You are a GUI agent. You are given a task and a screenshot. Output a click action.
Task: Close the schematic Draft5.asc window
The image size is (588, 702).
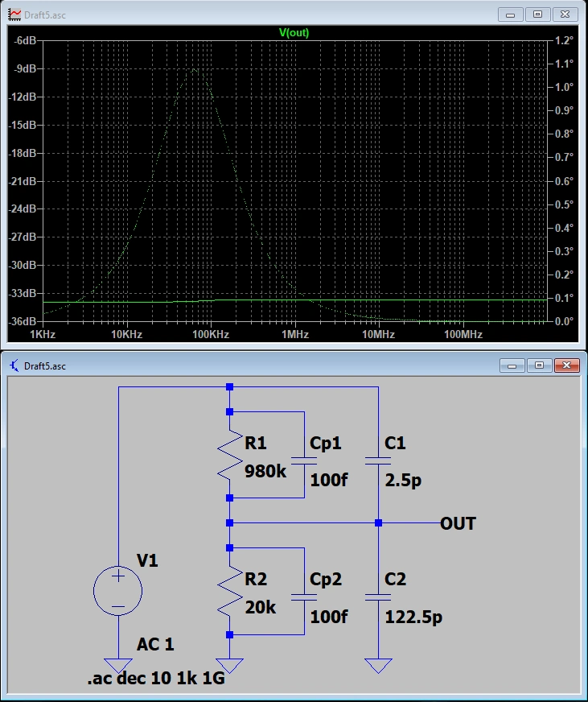tap(567, 365)
